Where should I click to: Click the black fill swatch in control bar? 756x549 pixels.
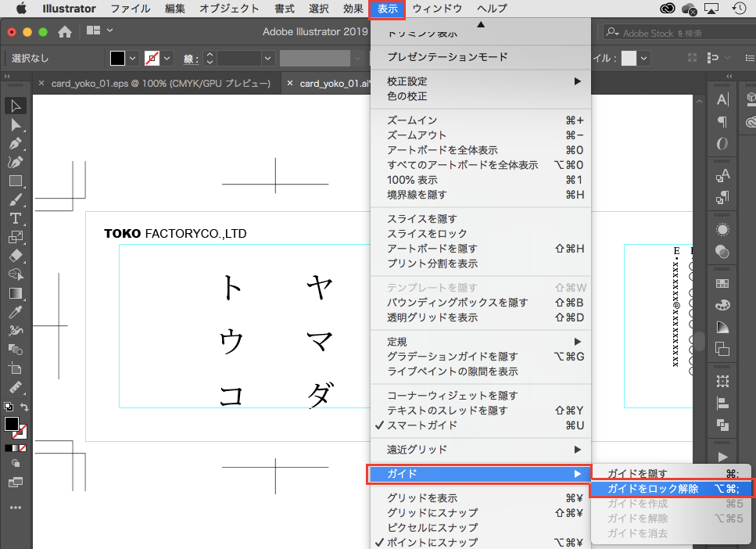click(117, 59)
